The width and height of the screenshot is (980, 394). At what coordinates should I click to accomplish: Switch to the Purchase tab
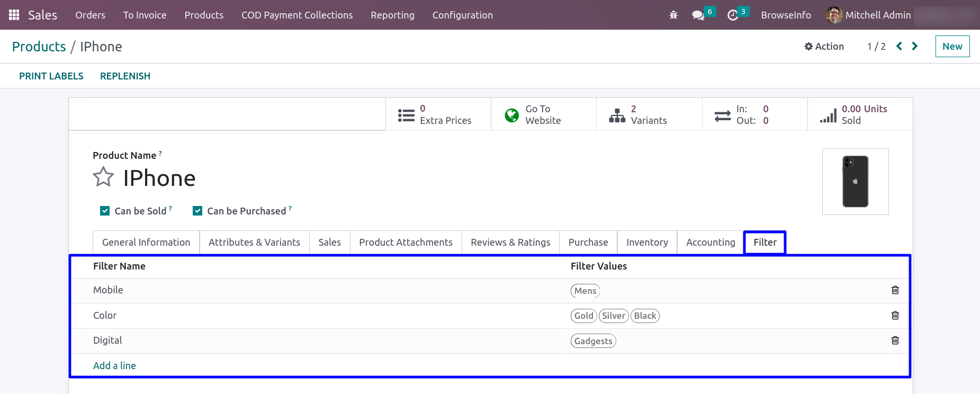pyautogui.click(x=588, y=242)
